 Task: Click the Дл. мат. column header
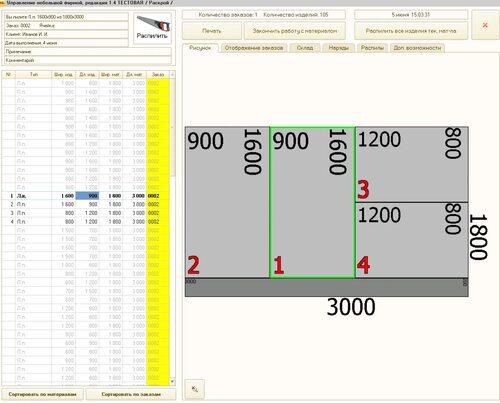pyautogui.click(x=134, y=75)
